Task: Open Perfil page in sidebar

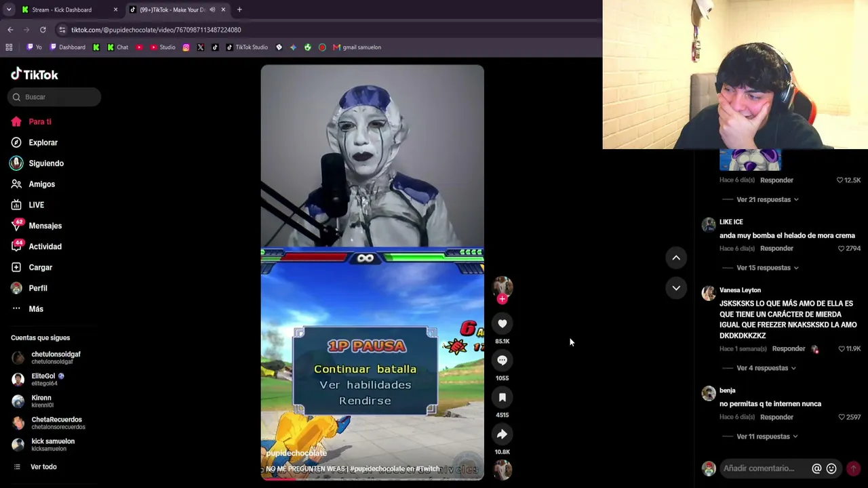Action: coord(29,288)
